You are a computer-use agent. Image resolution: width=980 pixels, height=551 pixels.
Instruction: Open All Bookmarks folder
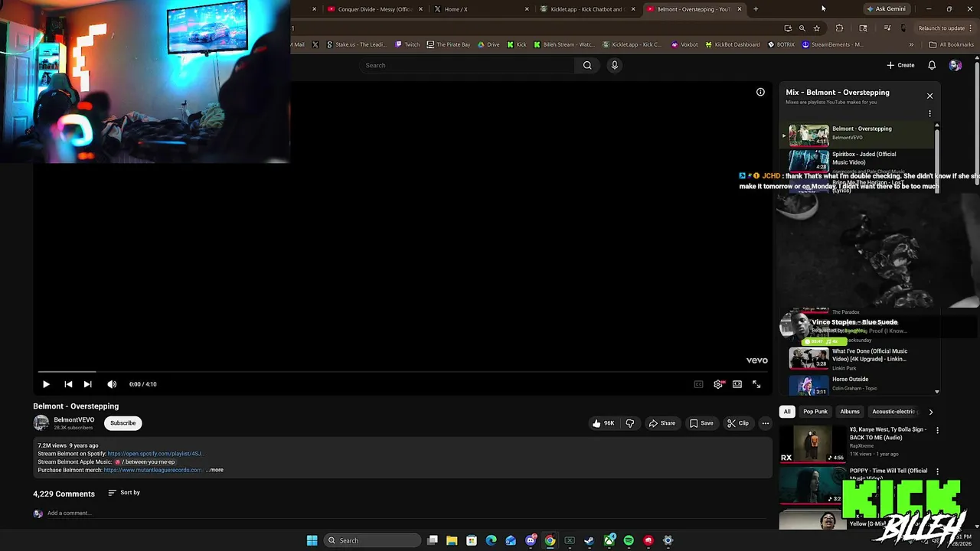951,44
